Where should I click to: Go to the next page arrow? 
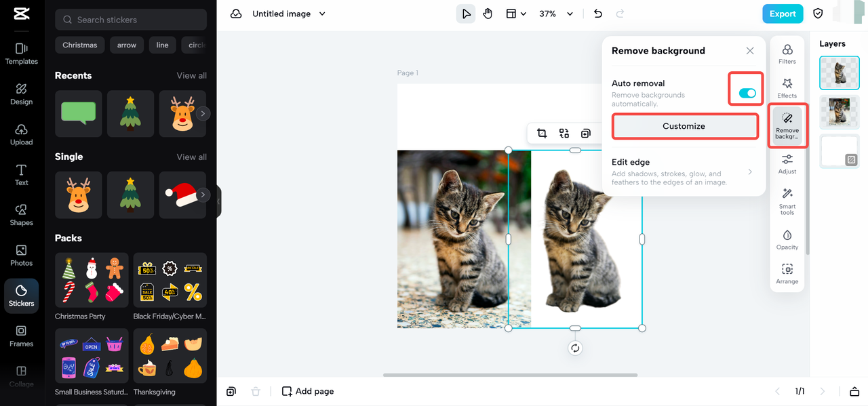click(823, 391)
